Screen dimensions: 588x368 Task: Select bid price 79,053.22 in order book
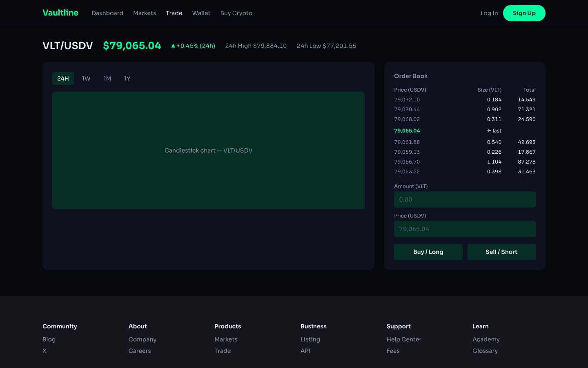pos(407,172)
